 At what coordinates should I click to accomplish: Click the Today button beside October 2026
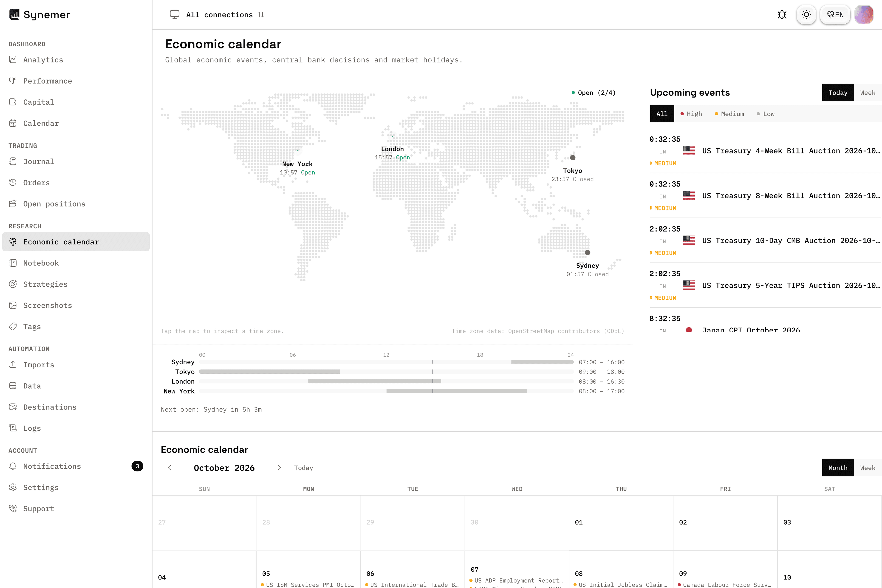click(303, 468)
